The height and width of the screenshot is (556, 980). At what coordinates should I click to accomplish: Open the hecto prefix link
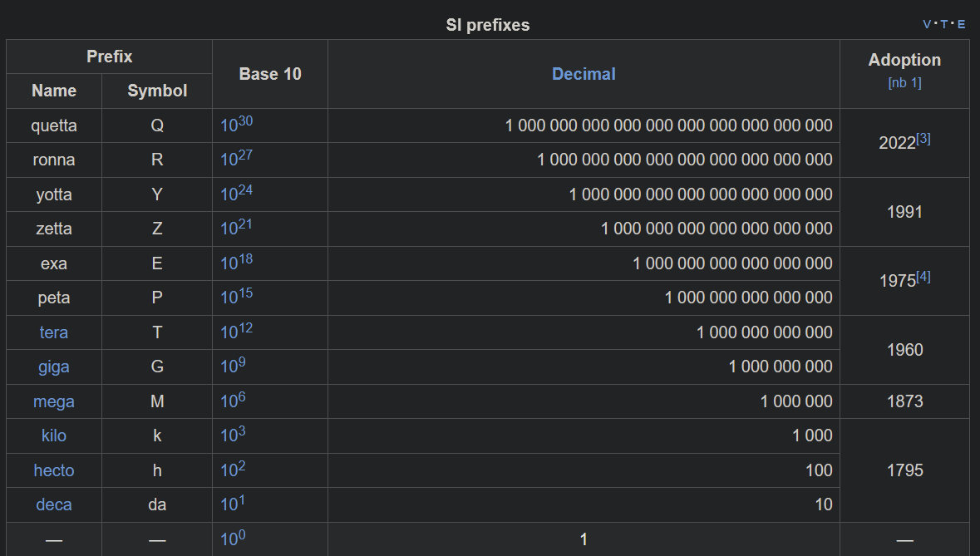click(54, 470)
